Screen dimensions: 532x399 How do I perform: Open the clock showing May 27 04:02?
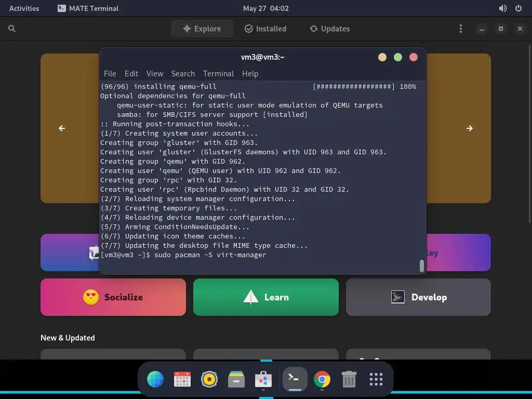(265, 8)
